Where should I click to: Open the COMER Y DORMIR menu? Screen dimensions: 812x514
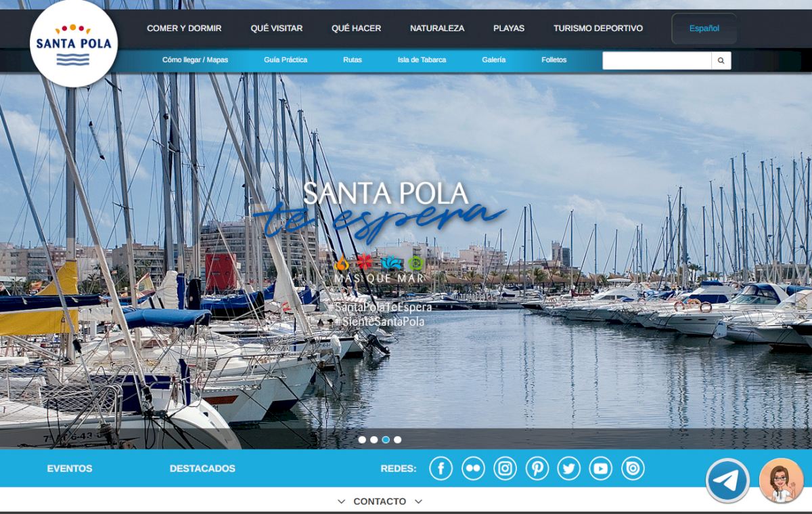click(184, 28)
